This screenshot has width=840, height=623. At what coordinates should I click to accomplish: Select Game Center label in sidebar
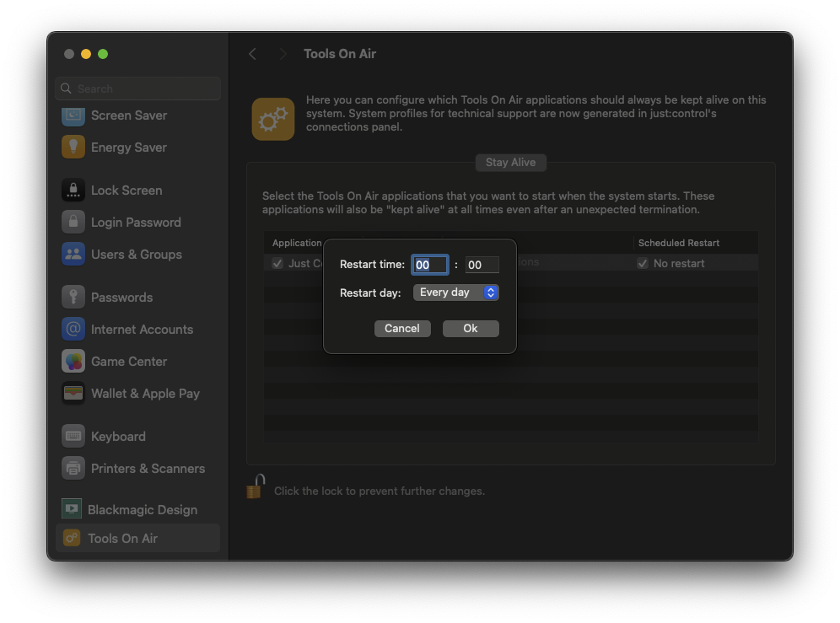(x=129, y=362)
